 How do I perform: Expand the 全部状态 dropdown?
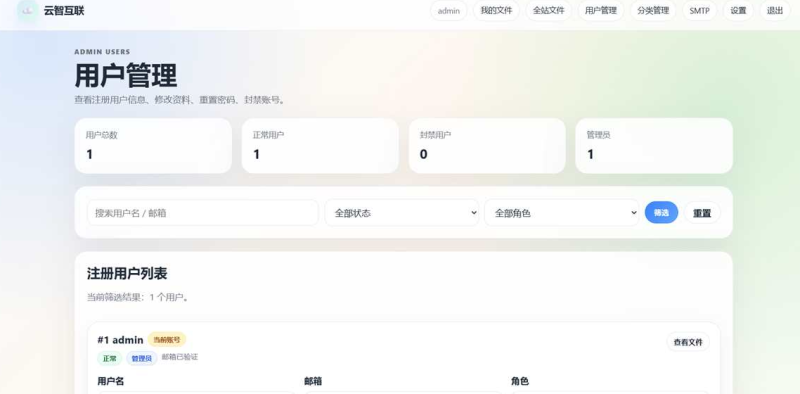click(x=402, y=213)
